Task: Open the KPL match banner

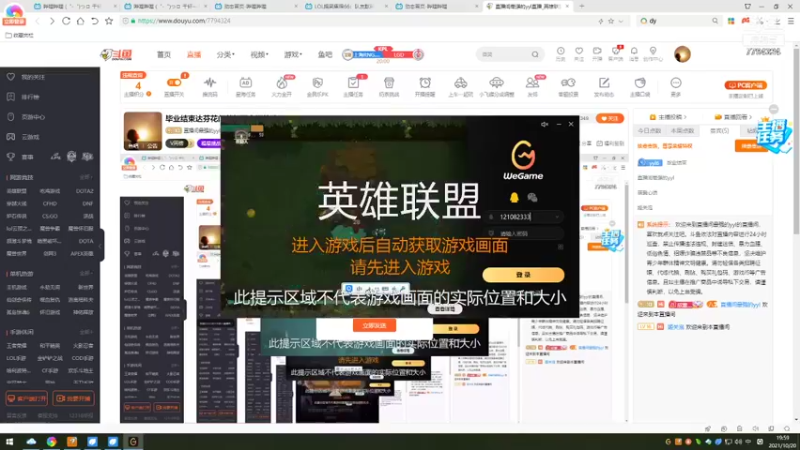Action: [383, 55]
